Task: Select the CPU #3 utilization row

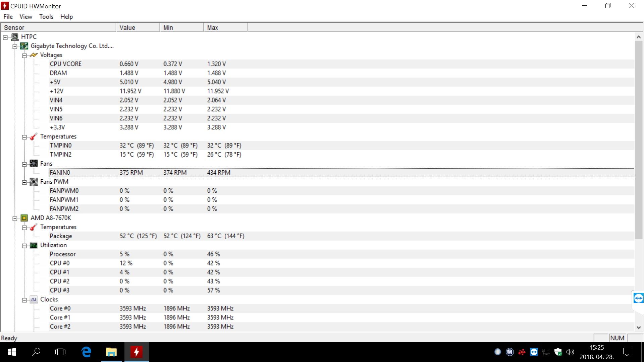Action: [x=341, y=290]
